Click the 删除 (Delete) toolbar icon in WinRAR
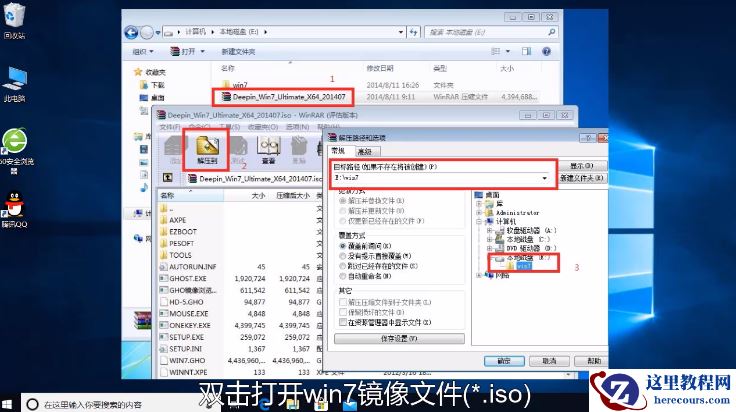 coord(299,149)
